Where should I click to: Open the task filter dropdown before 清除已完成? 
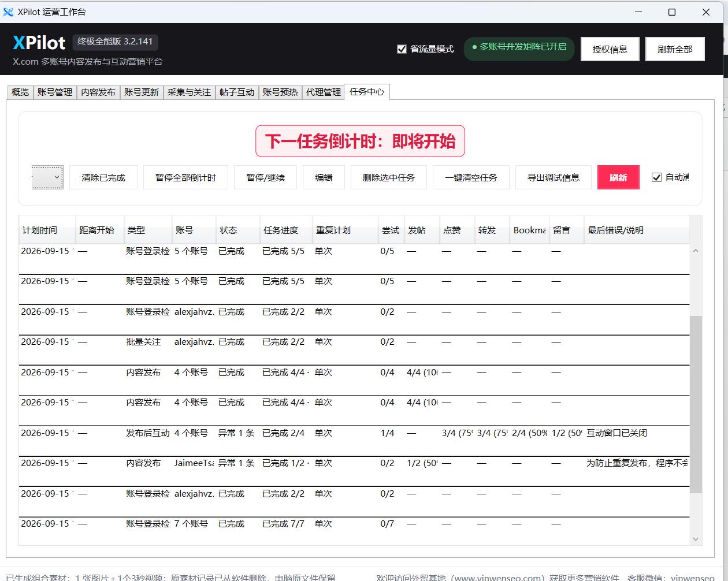pos(47,177)
